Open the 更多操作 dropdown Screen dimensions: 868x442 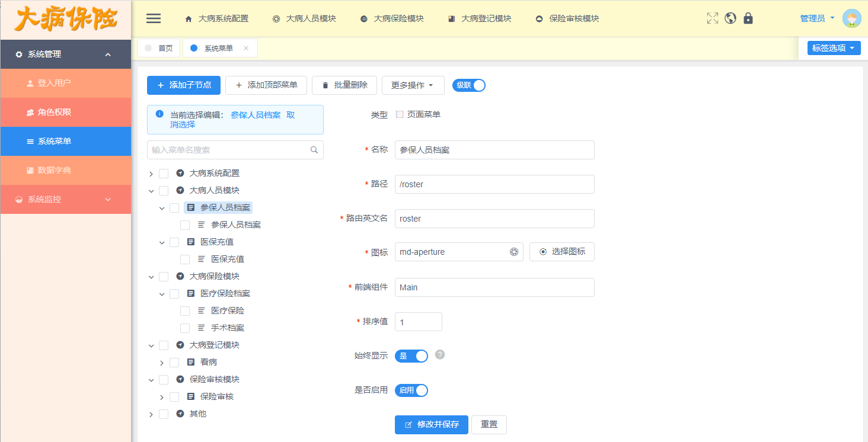pos(413,85)
